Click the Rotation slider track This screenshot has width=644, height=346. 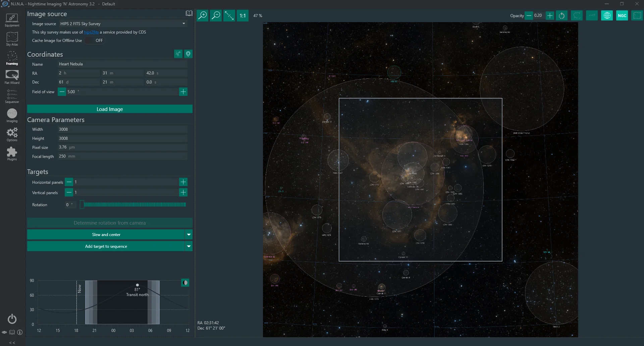(x=133, y=205)
